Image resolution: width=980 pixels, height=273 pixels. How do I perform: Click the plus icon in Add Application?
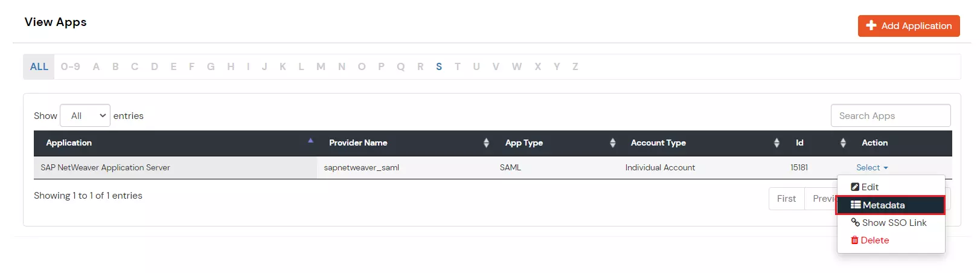point(871,25)
